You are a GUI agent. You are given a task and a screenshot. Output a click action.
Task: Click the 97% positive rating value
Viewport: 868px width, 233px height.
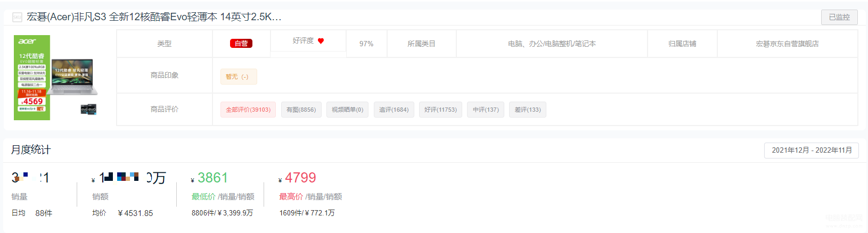(x=366, y=44)
